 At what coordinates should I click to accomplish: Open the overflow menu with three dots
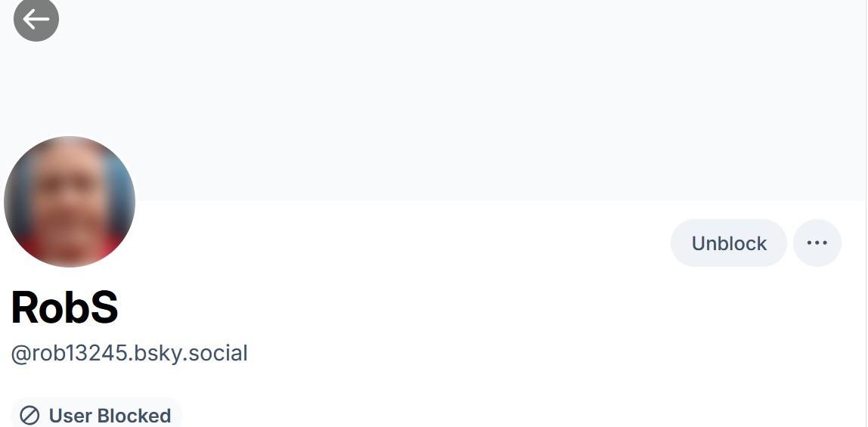817,243
